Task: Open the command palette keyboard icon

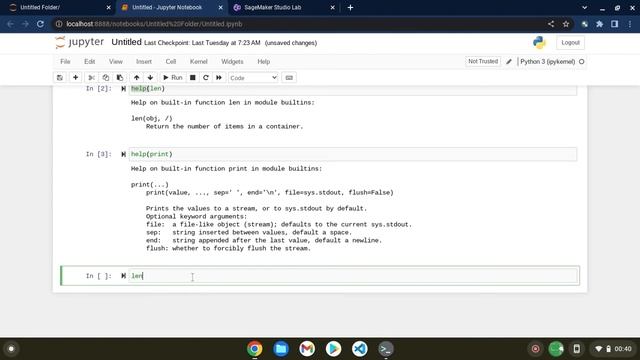Action: click(x=289, y=78)
